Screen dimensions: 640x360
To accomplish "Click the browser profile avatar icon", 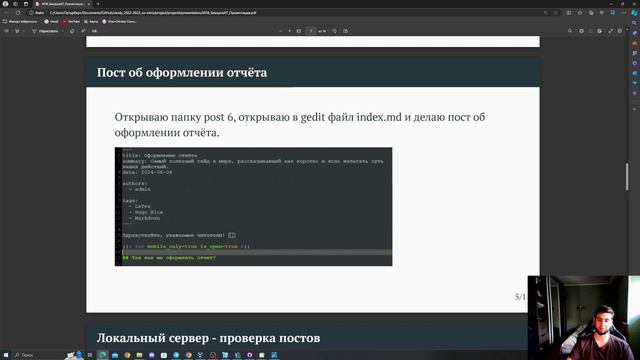I will click(x=5, y=4).
